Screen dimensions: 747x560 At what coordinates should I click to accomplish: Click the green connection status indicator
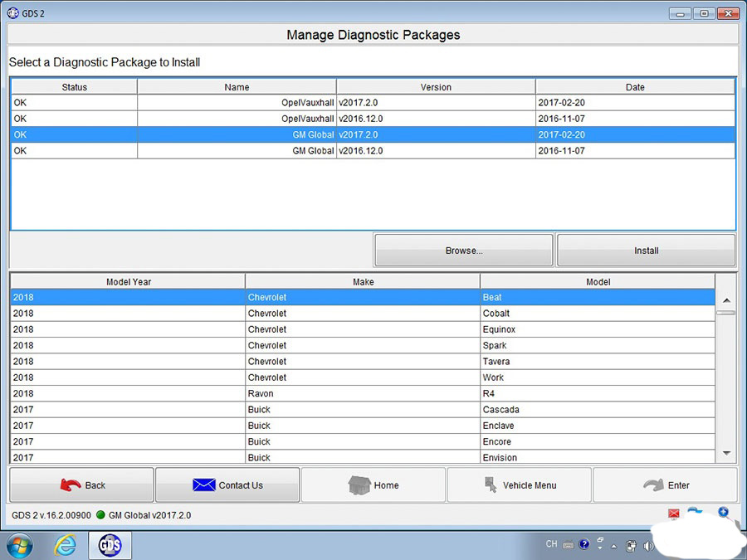(100, 514)
